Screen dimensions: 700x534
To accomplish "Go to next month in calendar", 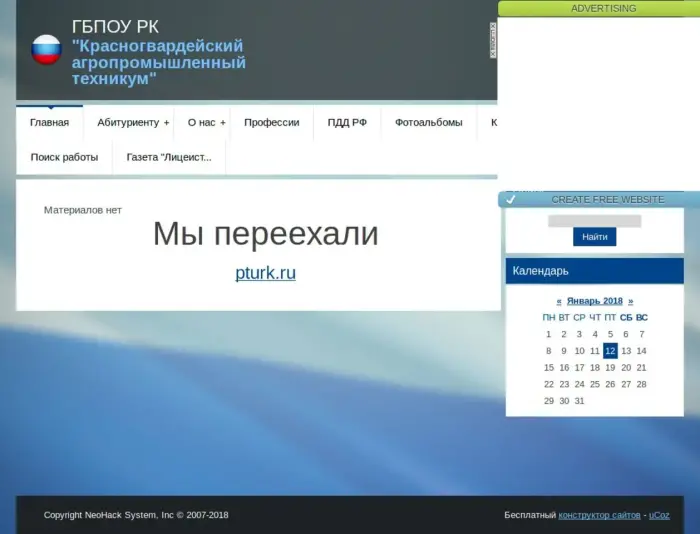I will tap(631, 301).
